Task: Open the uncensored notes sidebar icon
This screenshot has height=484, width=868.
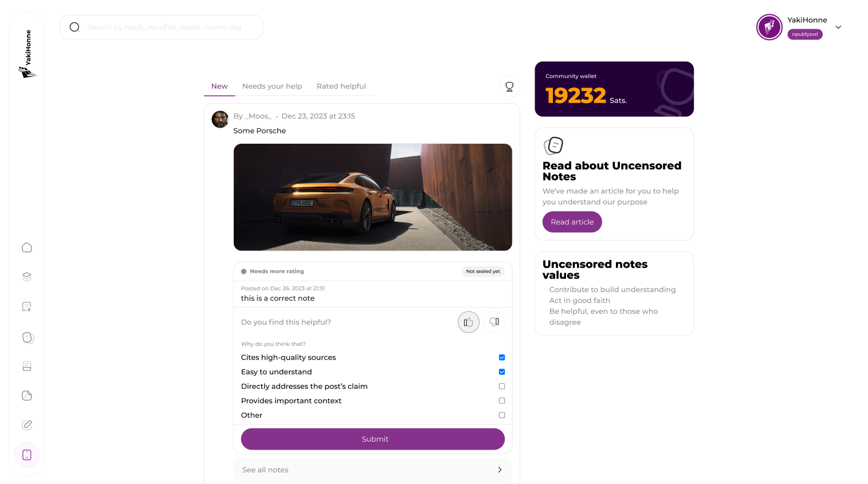Action: pyautogui.click(x=28, y=337)
